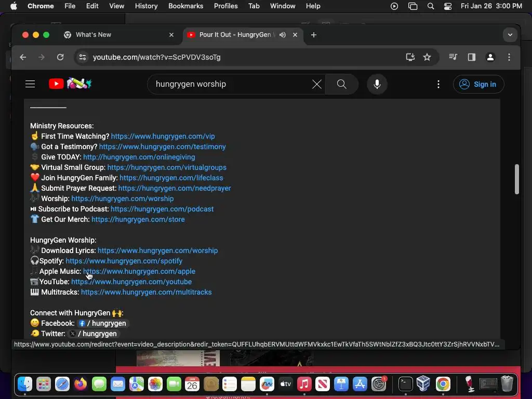
Task: Open Calendar from the Dock
Action: point(192,384)
